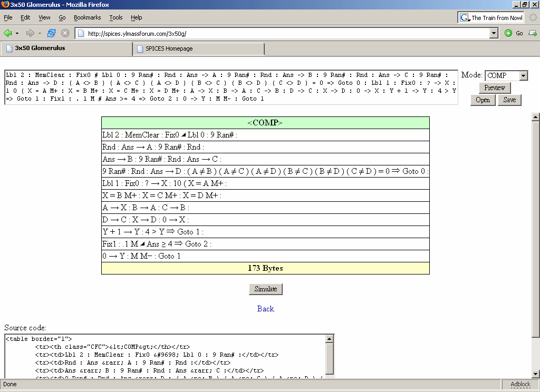Click the Firefox throbber icon
The height and width of the screenshot is (392, 540).
pos(533,17)
